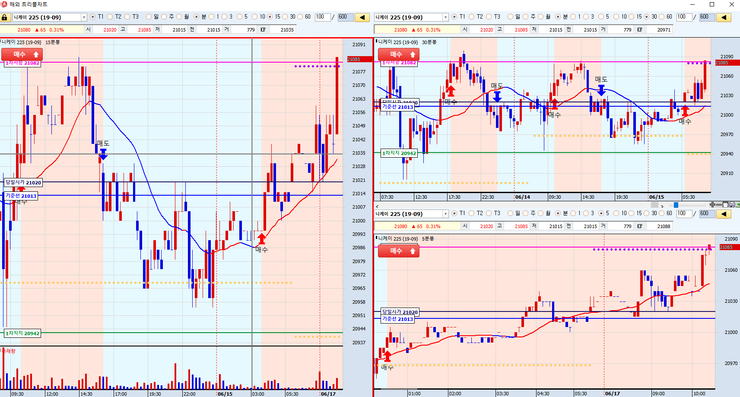Select the 10-minute radio in the 30-minute chart toolbar
This screenshot has width=740, height=397.
pyautogui.click(x=616, y=17)
